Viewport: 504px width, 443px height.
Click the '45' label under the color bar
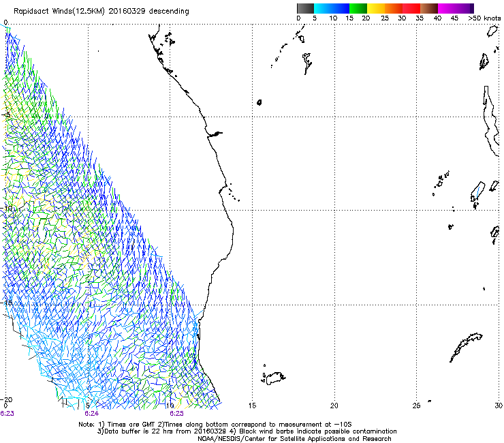(454, 18)
